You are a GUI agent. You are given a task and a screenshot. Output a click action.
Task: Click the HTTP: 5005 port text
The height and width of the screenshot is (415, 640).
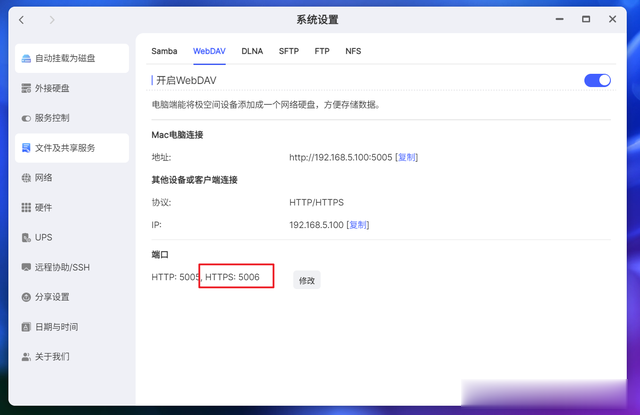[176, 277]
